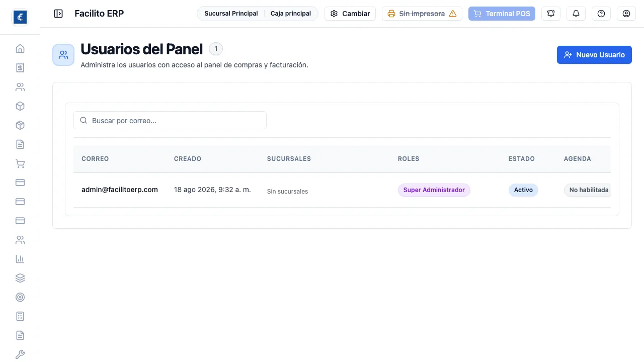
Task: Open the home icon in sidebar
Action: [x=20, y=49]
